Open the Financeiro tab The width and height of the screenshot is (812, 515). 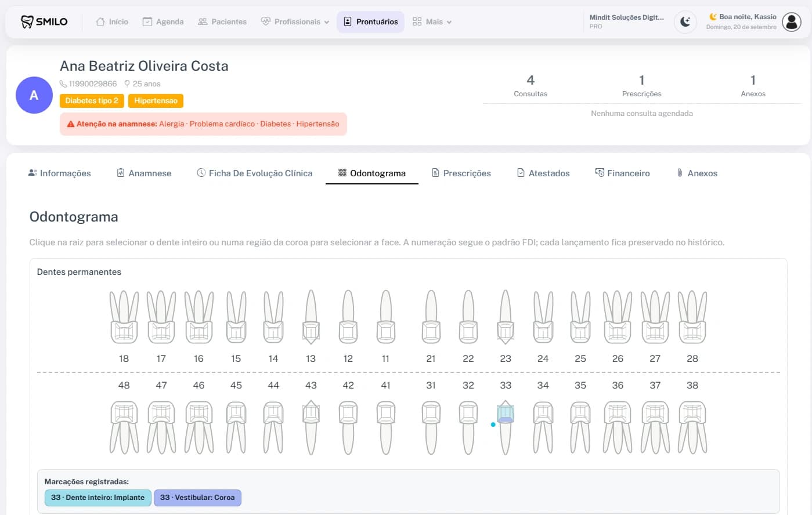[622, 173]
